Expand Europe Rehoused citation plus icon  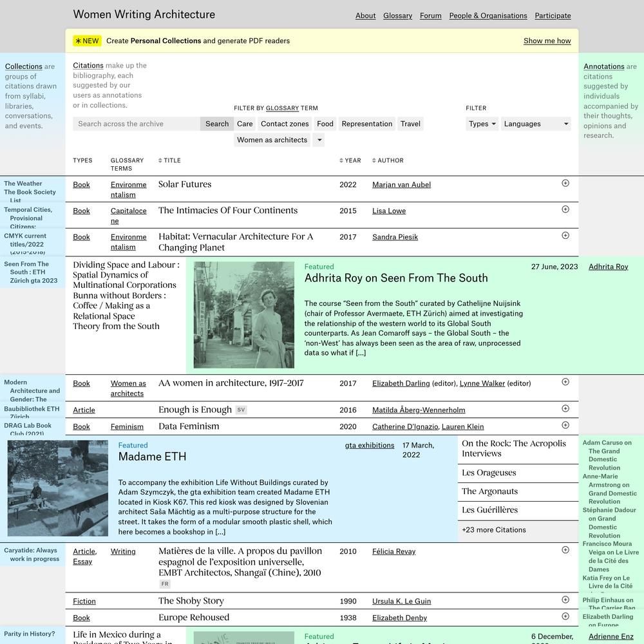[565, 616]
